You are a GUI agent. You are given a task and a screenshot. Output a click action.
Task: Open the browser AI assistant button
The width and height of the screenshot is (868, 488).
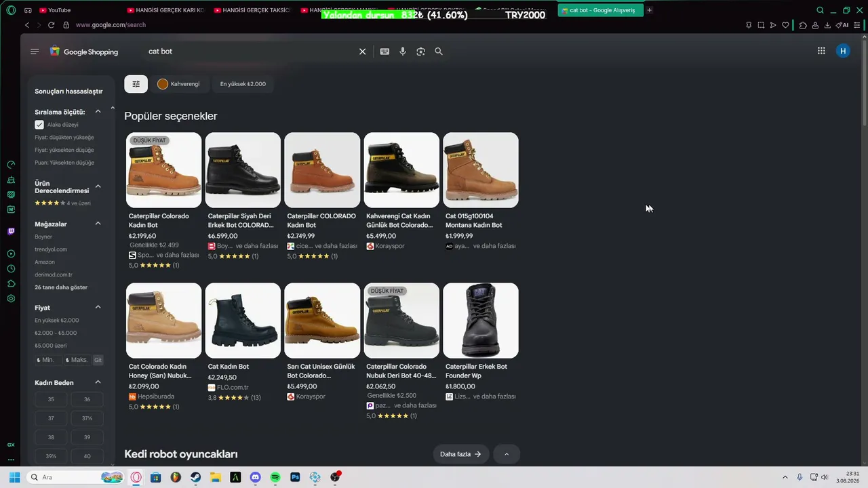tap(843, 25)
